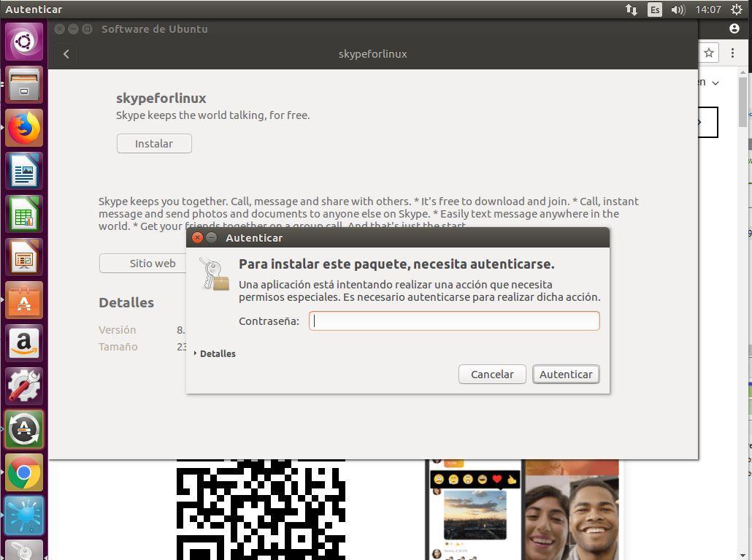Viewport: 752px width, 560px height.
Task: Open LibreOffice Impress from the dock
Action: coord(24,258)
